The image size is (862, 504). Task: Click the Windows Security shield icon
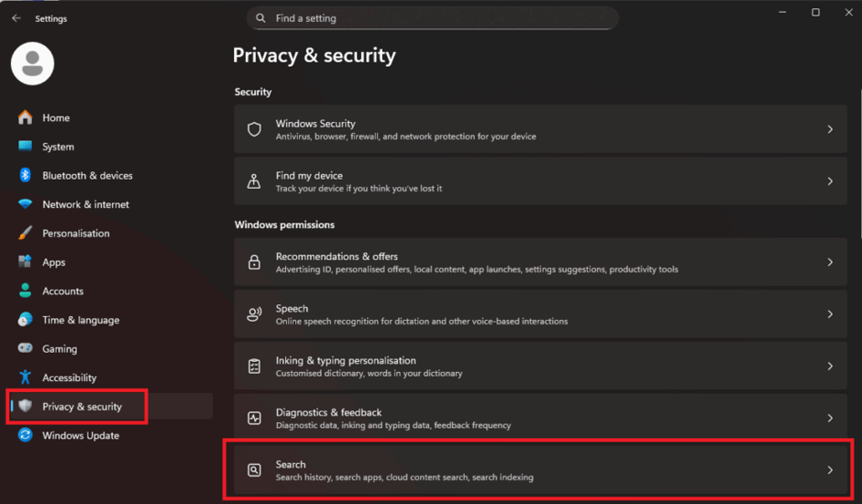tap(254, 129)
